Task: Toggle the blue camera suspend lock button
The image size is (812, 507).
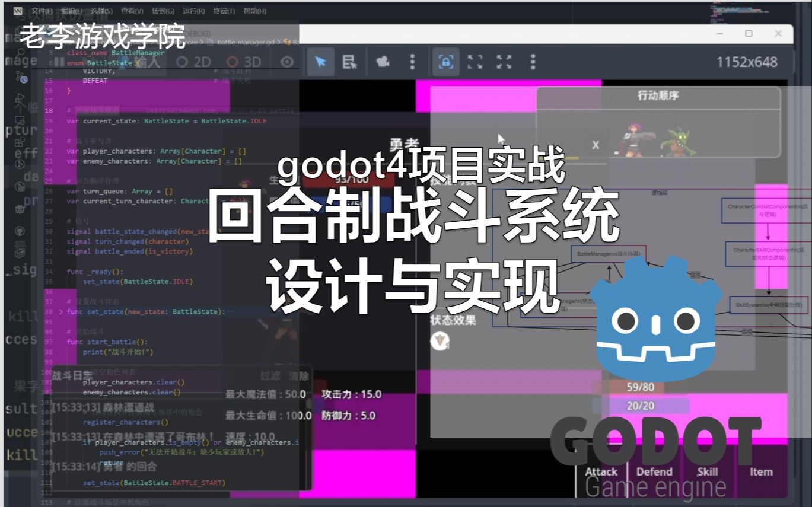Action: (446, 62)
